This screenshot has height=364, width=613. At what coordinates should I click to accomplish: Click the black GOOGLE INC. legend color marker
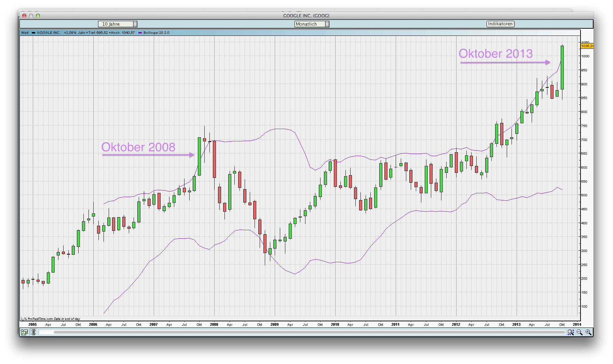[33, 33]
